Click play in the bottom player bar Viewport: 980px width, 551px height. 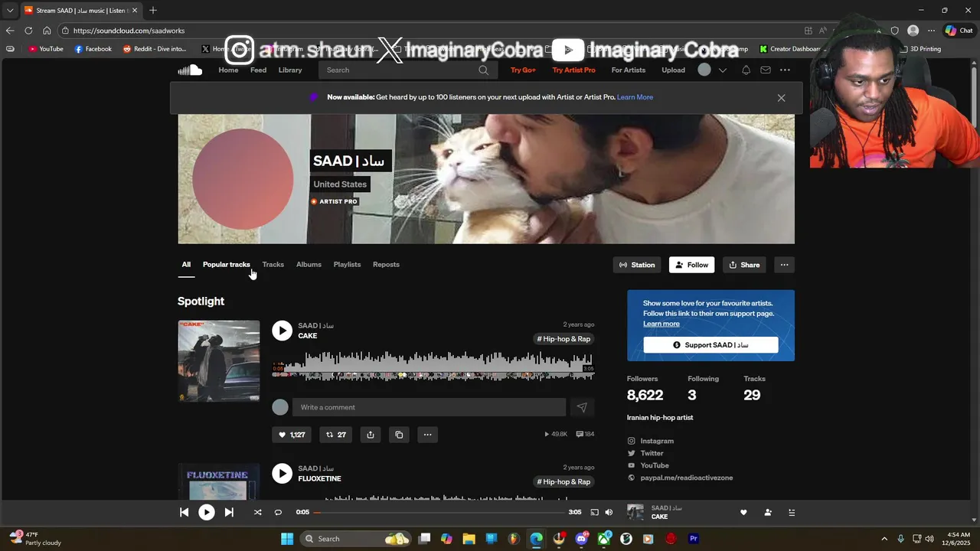click(x=207, y=513)
